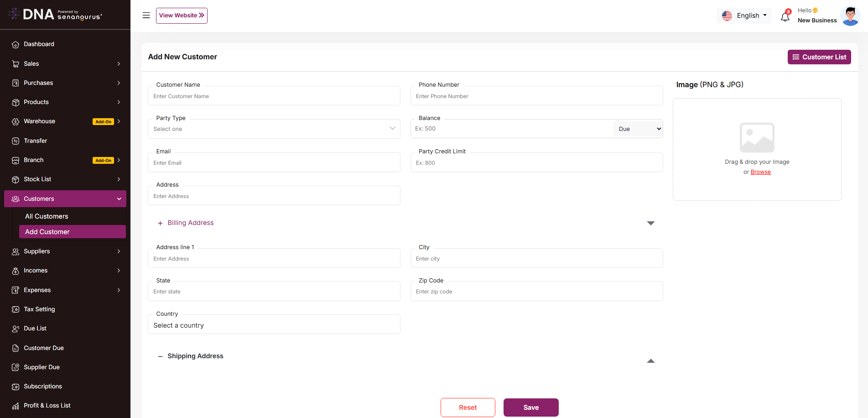The height and width of the screenshot is (418, 868).
Task: Click the Subscriptions sidebar icon
Action: pos(16,387)
